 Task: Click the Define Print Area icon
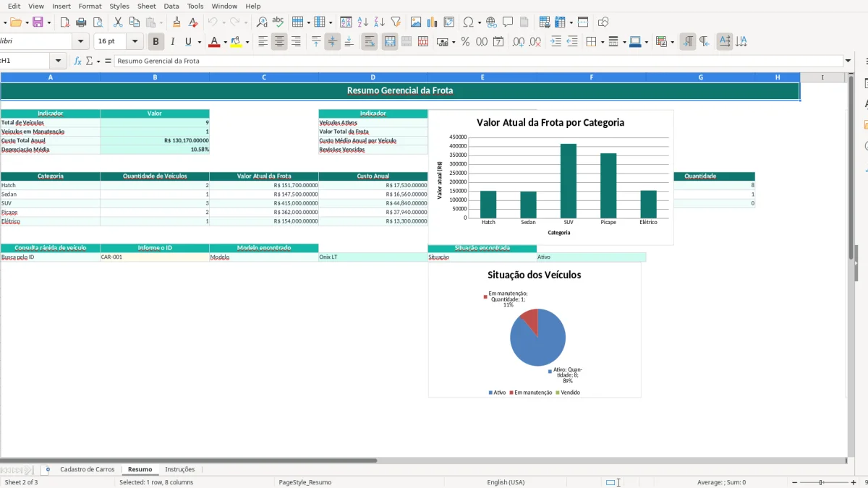pos(545,22)
